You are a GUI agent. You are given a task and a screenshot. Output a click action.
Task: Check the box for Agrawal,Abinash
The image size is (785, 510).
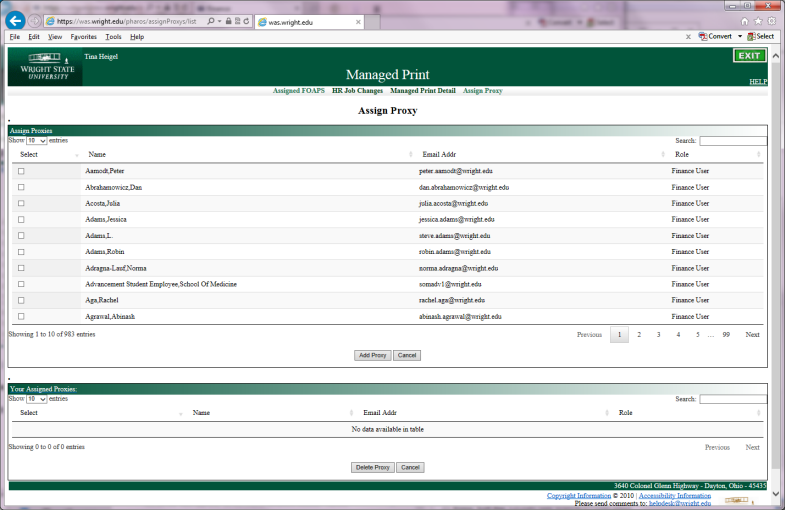point(21,316)
